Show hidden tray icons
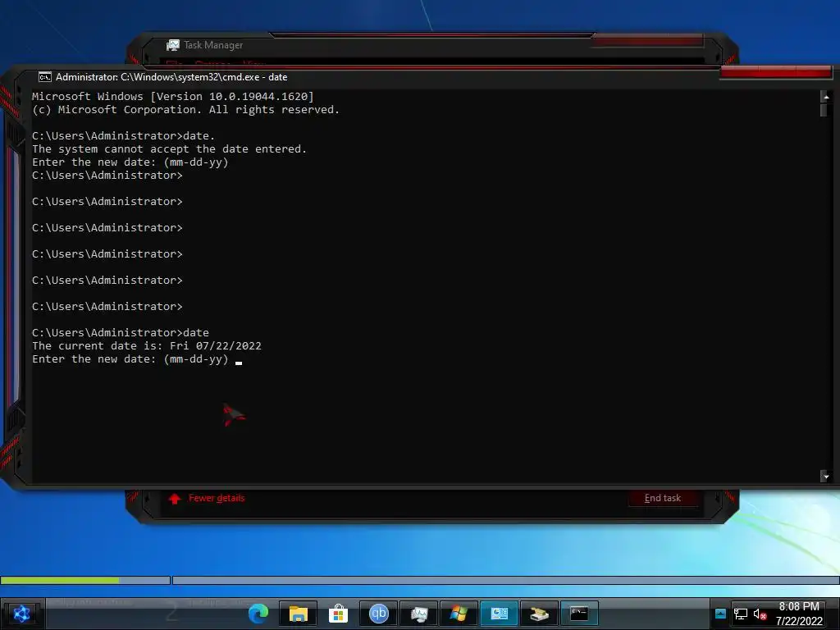Screen dimensions: 840x630 (x=720, y=614)
